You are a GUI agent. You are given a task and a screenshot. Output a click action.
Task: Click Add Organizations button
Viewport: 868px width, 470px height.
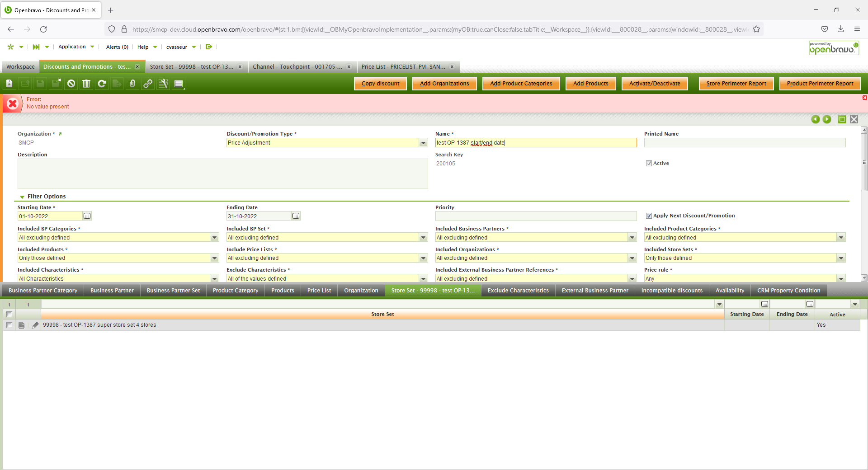[444, 84]
